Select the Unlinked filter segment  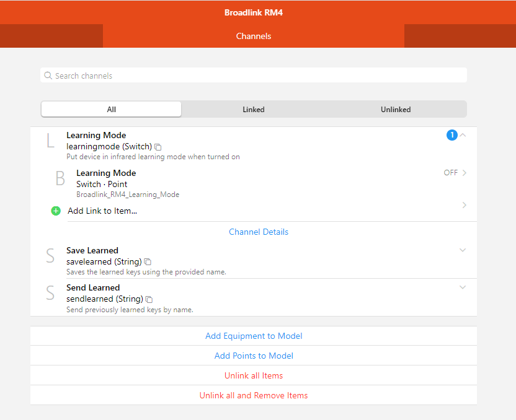395,110
